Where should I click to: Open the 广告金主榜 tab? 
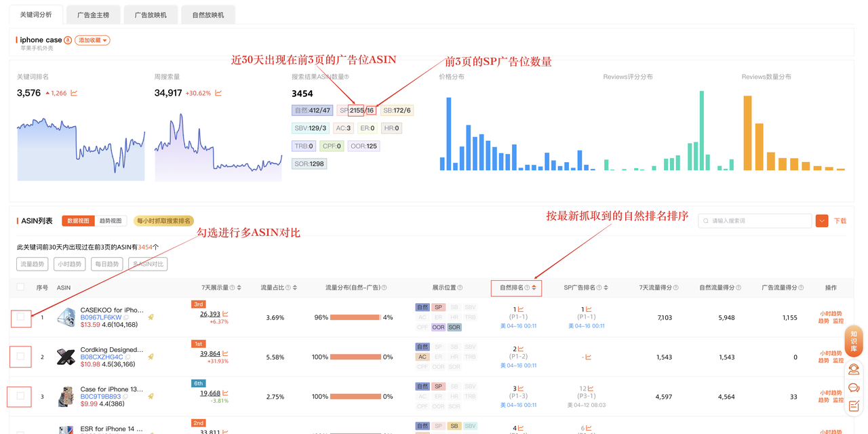pos(94,14)
